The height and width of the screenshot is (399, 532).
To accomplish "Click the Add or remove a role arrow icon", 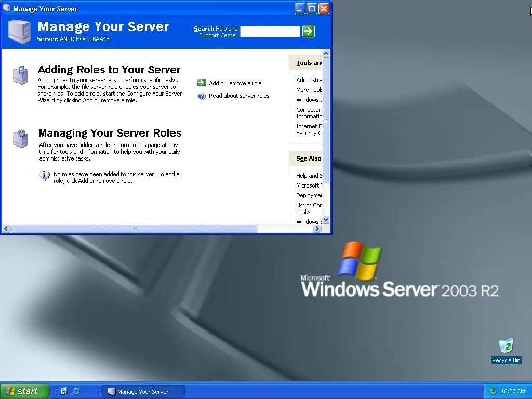I will point(202,83).
